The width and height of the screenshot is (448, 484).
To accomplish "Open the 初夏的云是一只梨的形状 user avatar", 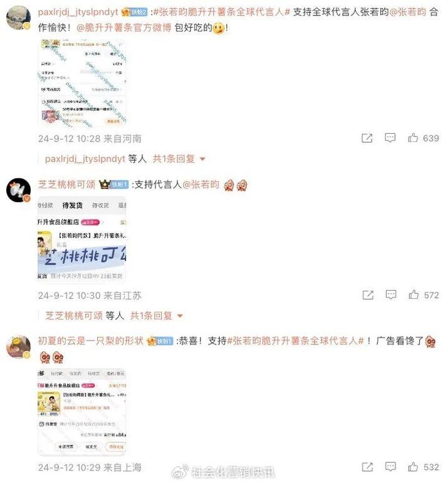I will pyautogui.click(x=19, y=347).
